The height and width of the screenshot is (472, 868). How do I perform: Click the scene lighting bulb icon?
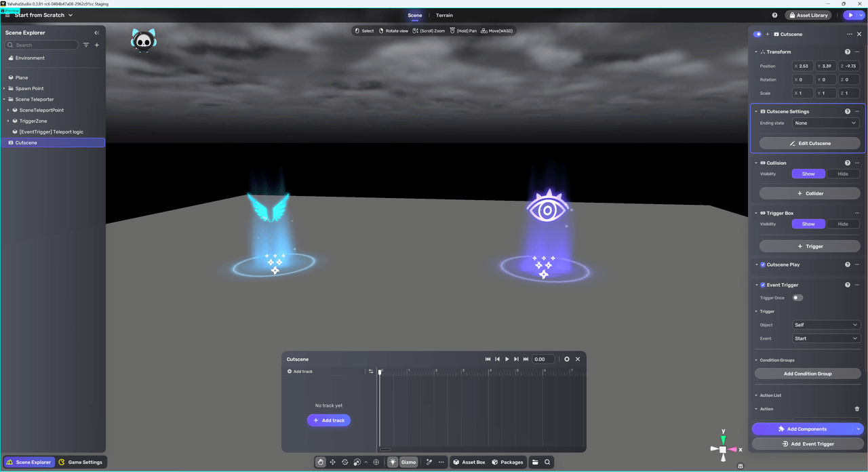[x=393, y=462]
